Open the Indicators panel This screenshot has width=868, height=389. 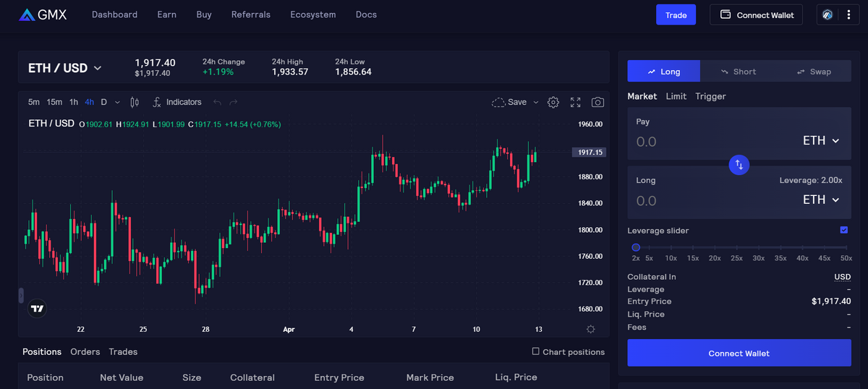[x=177, y=102]
